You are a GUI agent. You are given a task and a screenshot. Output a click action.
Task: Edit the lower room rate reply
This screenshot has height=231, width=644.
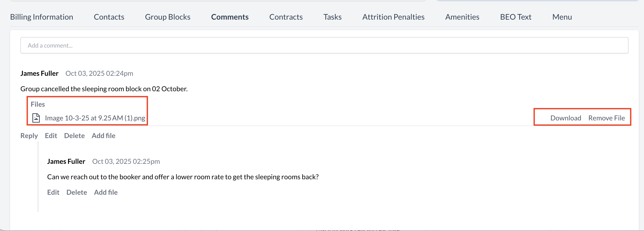[x=53, y=192]
